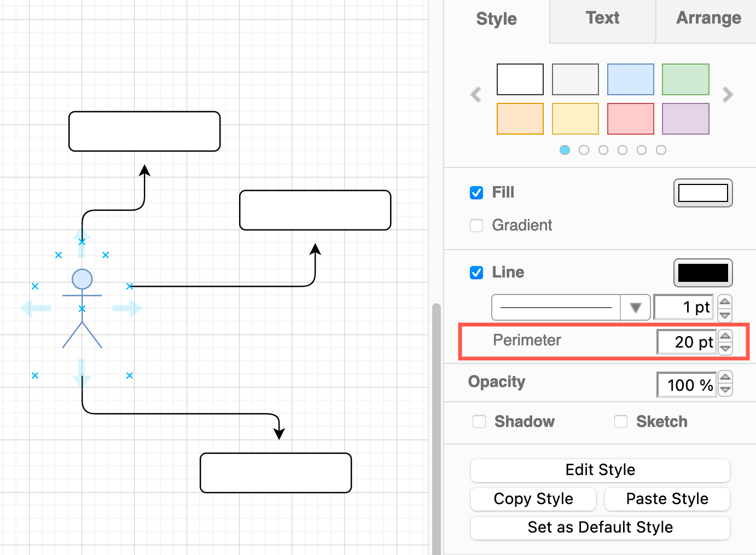Open the Arrange tab

(x=708, y=18)
